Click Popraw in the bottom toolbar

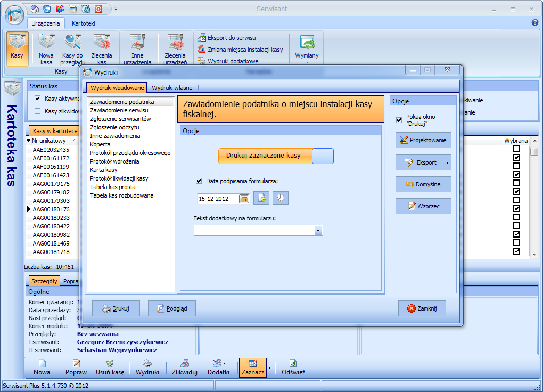(x=76, y=367)
